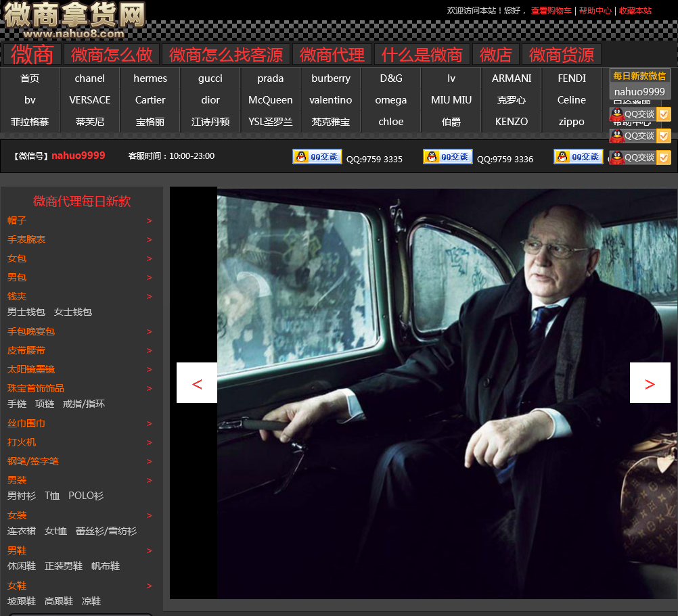Open the 微店 navigation tab
The height and width of the screenshot is (616, 678).
[x=495, y=54]
